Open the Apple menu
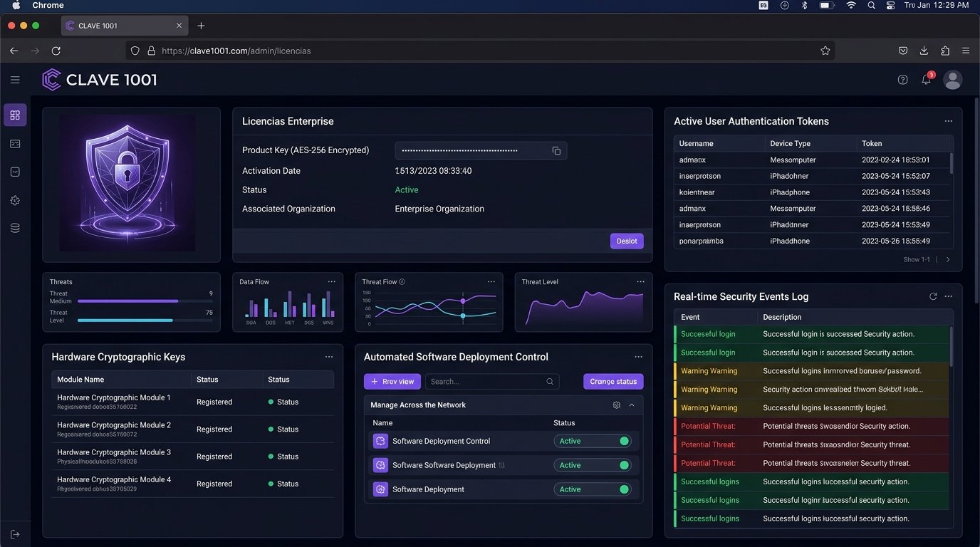 (16, 6)
